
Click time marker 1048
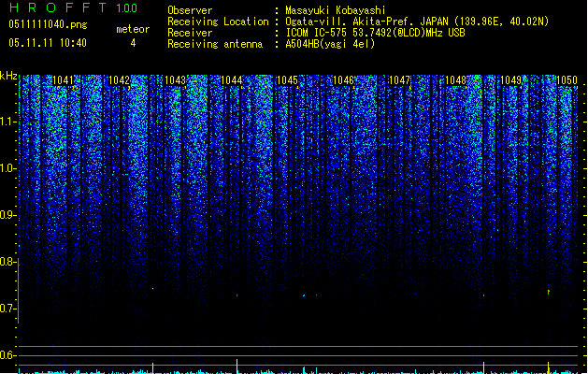click(x=455, y=80)
